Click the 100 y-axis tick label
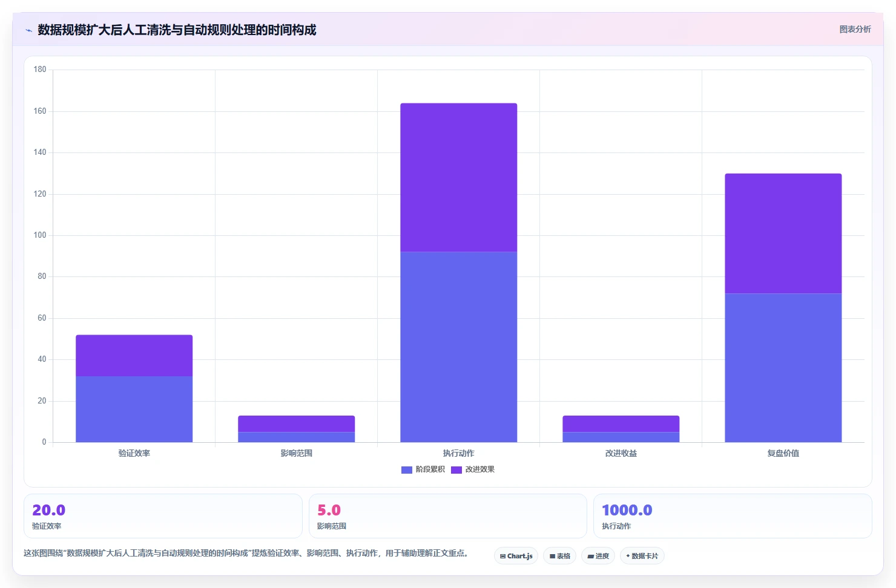 tap(40, 235)
